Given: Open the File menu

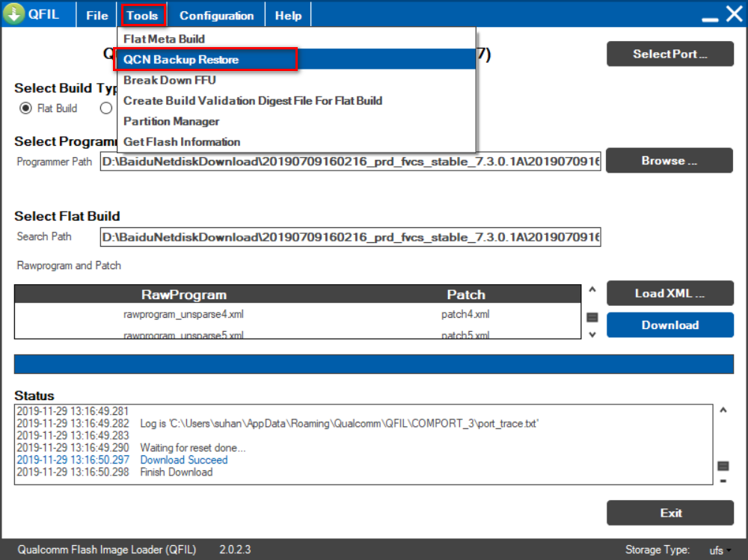Looking at the screenshot, I should coord(96,15).
